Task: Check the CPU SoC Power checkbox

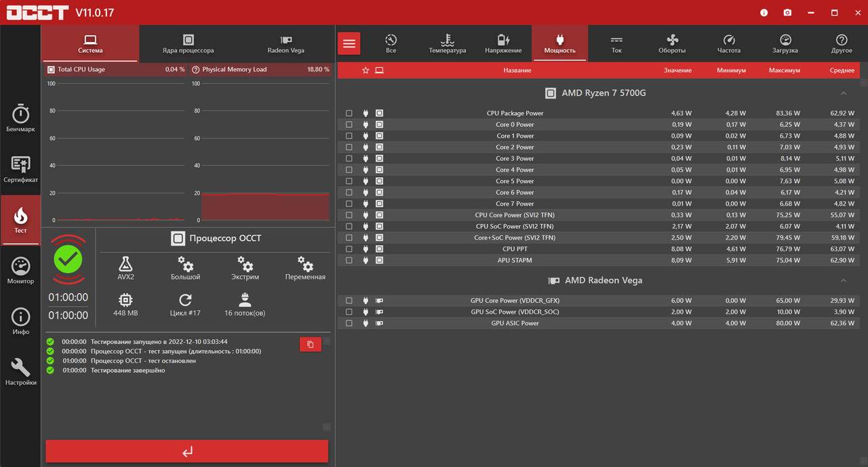Action: point(349,227)
